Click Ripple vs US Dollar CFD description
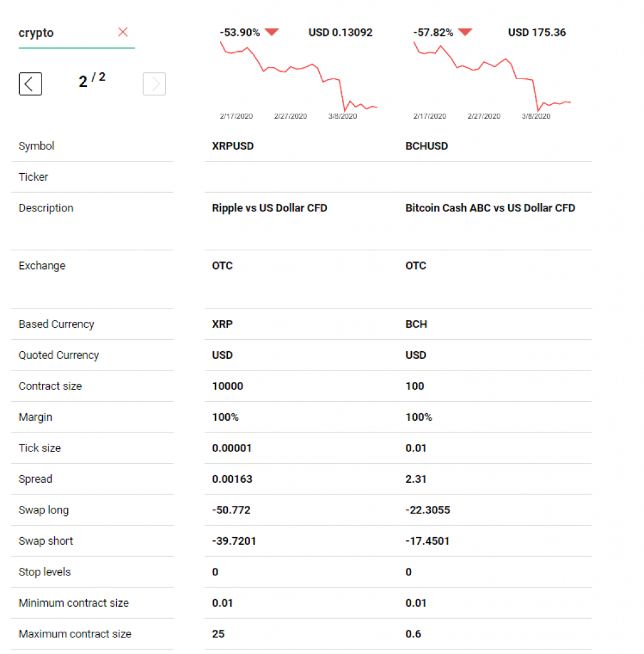Screen dimensions: 644x654 click(269, 208)
